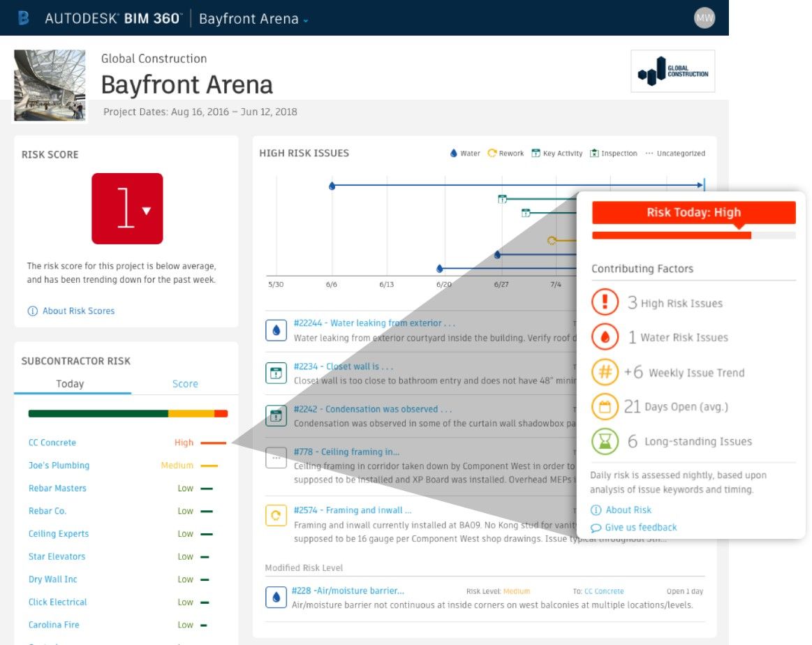The height and width of the screenshot is (645, 812).
Task: Click the BIM 360 logo icon
Action: (x=23, y=18)
